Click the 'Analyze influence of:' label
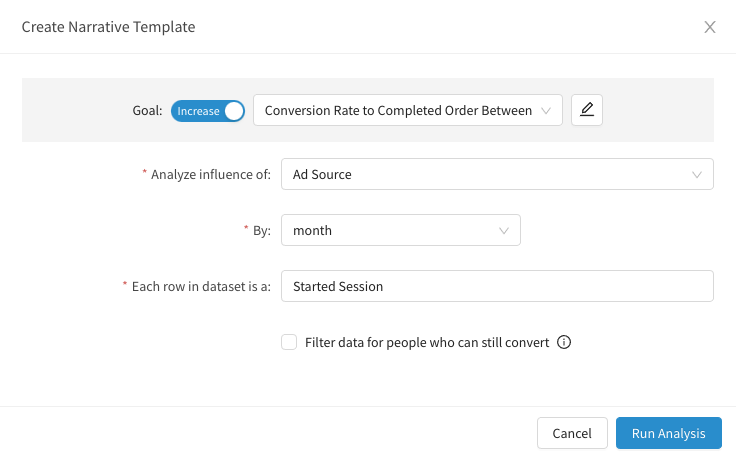Image resolution: width=736 pixels, height=456 pixels. pos(210,174)
